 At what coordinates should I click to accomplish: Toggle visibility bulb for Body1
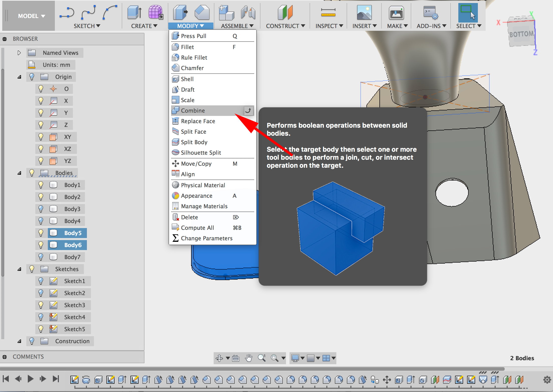41,185
